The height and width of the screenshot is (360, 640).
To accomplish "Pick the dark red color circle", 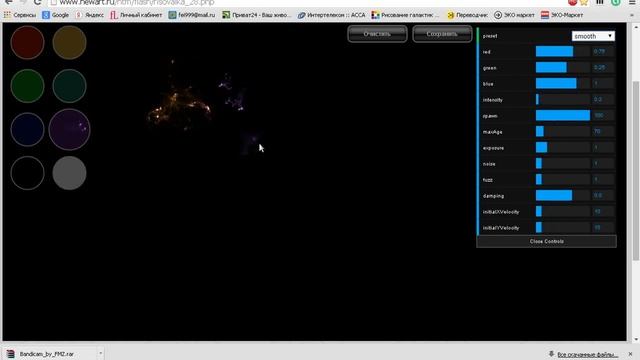I will pos(27,42).
